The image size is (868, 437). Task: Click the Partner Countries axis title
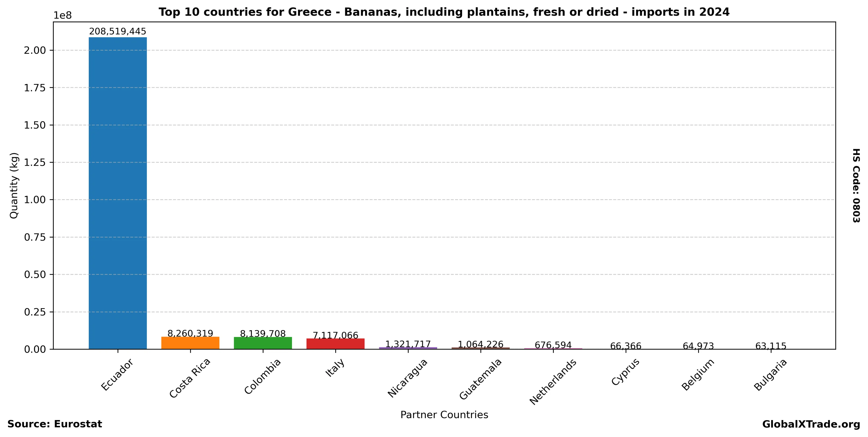coord(444,415)
